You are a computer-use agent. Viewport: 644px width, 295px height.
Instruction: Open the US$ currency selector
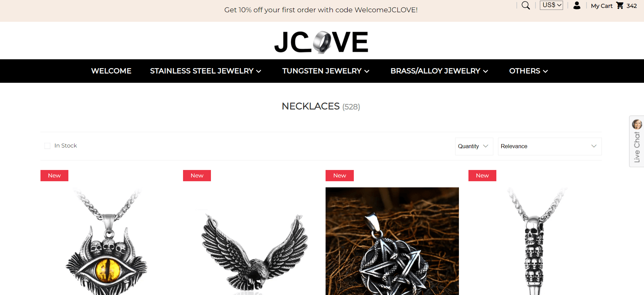tap(551, 5)
